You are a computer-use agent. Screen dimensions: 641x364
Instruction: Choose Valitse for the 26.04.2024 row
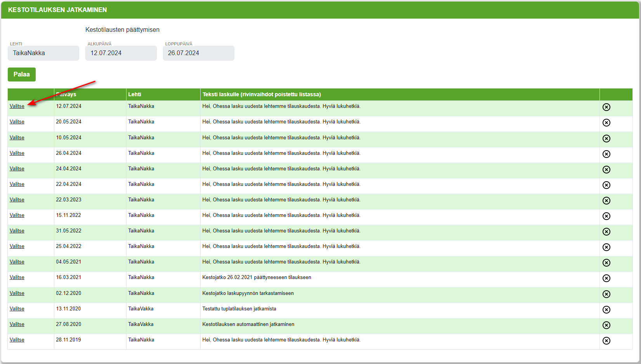click(x=17, y=153)
